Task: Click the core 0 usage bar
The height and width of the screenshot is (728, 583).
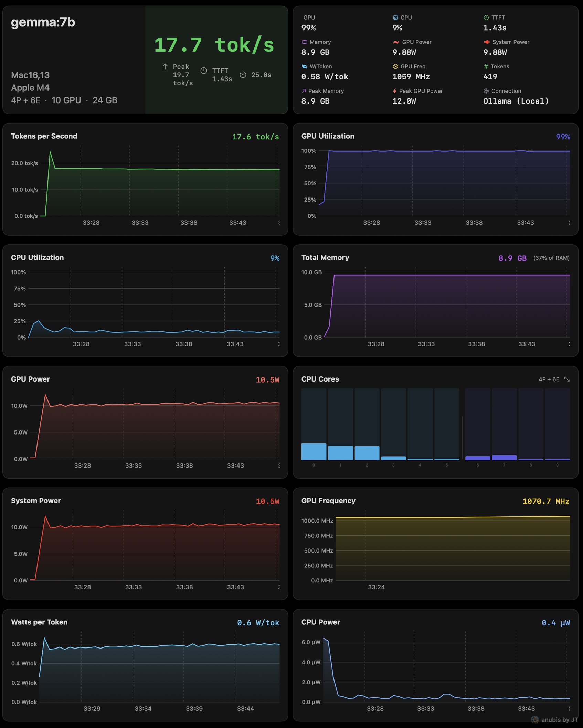Action: (x=314, y=451)
